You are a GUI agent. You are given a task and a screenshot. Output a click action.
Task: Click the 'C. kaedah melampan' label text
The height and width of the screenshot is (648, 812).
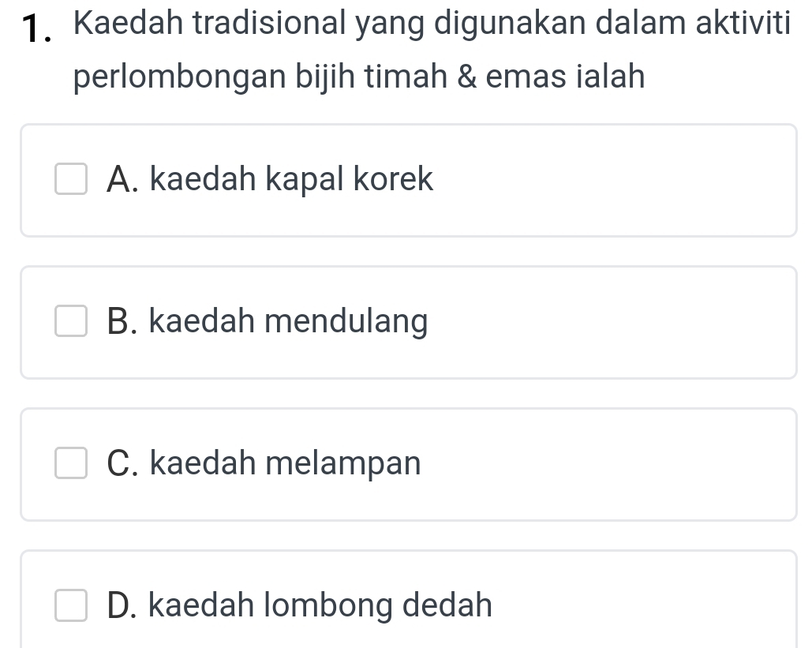point(264,464)
